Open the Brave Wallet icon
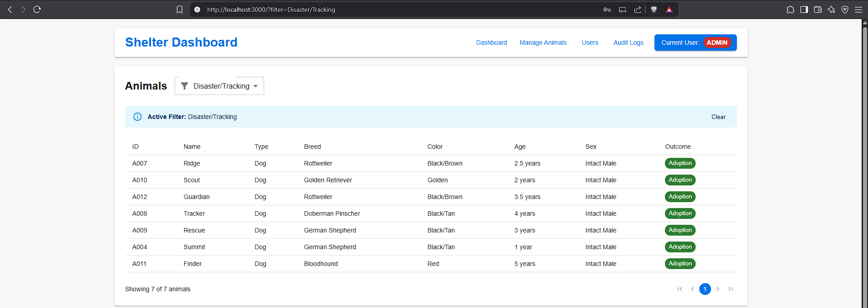The image size is (868, 308). click(x=818, y=9)
